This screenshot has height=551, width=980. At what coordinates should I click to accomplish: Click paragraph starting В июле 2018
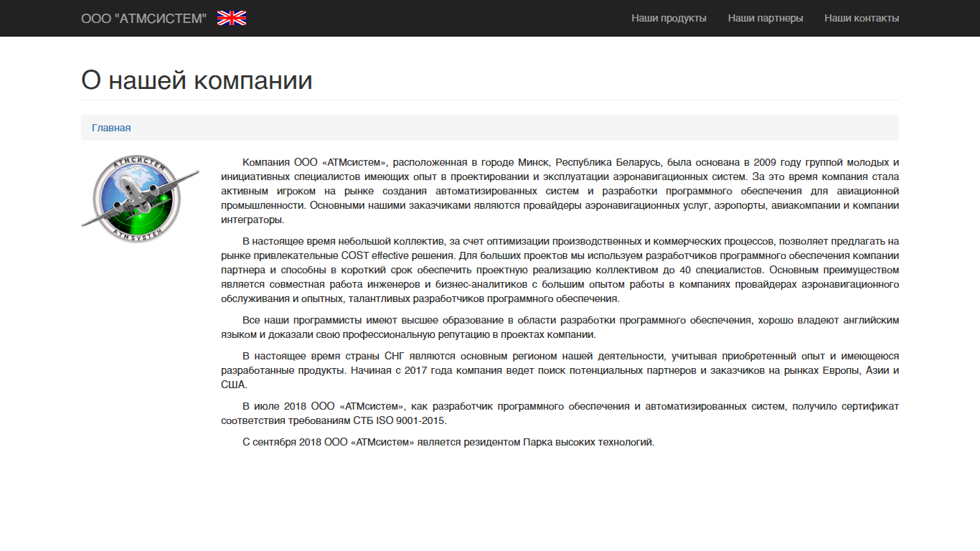click(x=560, y=413)
